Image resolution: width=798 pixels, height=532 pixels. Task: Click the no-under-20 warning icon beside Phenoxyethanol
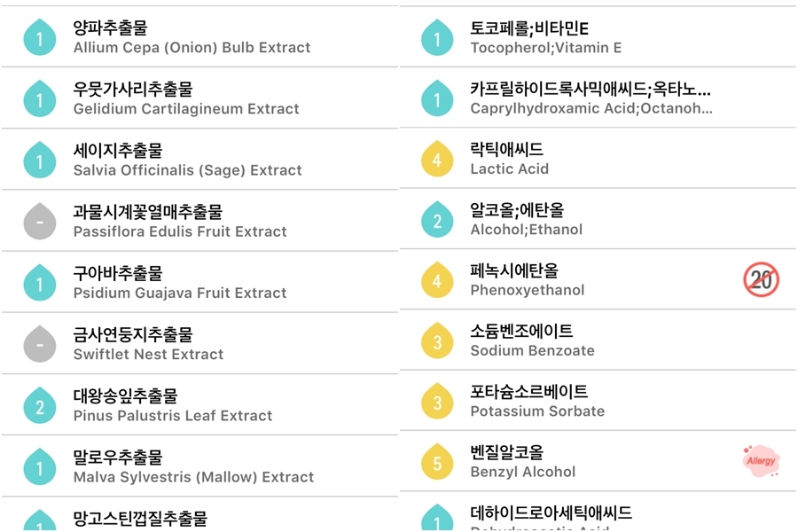(761, 279)
